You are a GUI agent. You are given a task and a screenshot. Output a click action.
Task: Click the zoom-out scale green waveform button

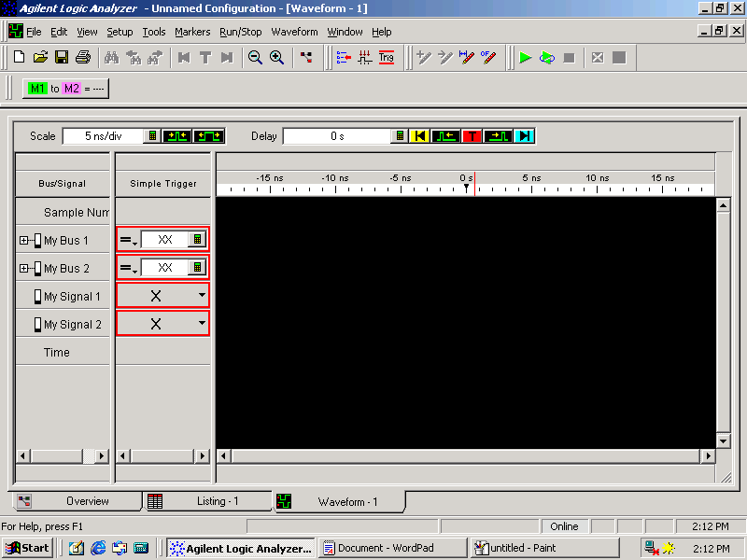tap(208, 136)
